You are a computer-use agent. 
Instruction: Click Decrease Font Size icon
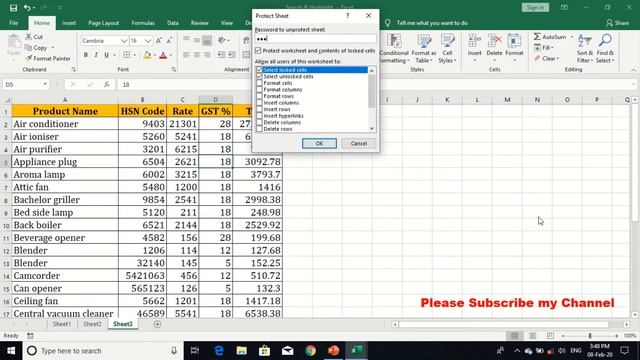click(x=169, y=40)
